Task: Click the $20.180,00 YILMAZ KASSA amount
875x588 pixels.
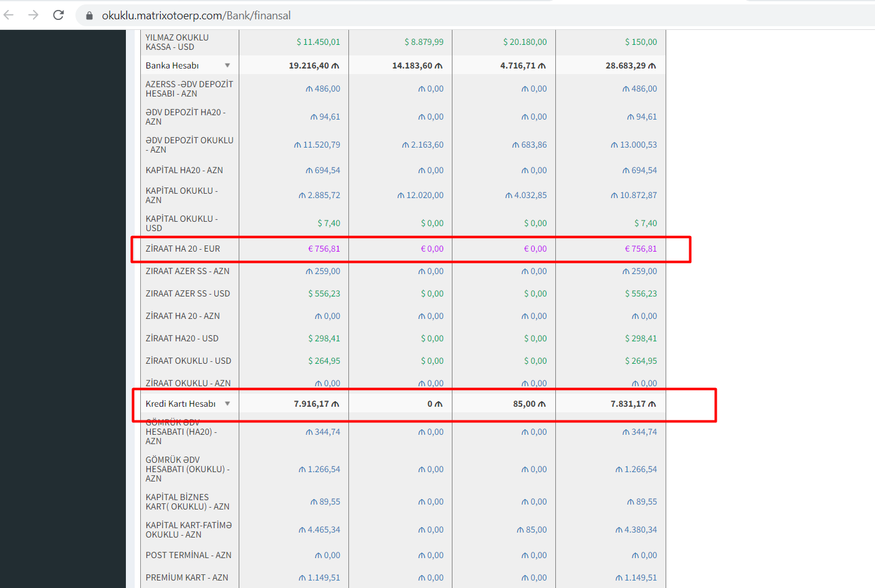Action: click(525, 42)
